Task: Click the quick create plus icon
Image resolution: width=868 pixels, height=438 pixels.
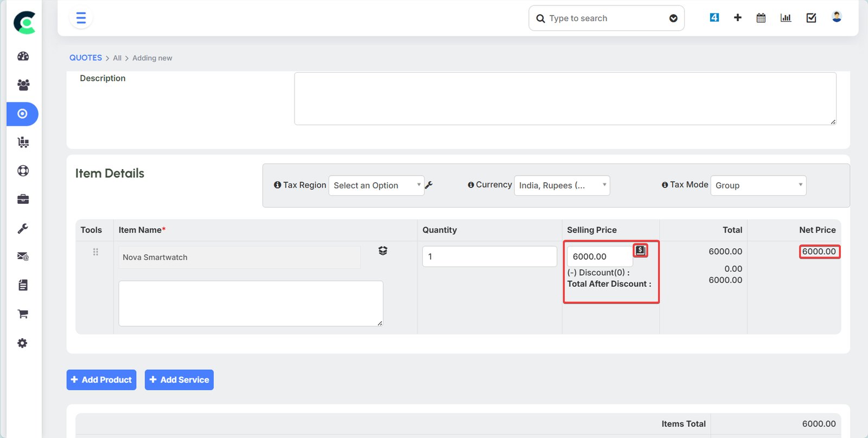Action: (737, 18)
